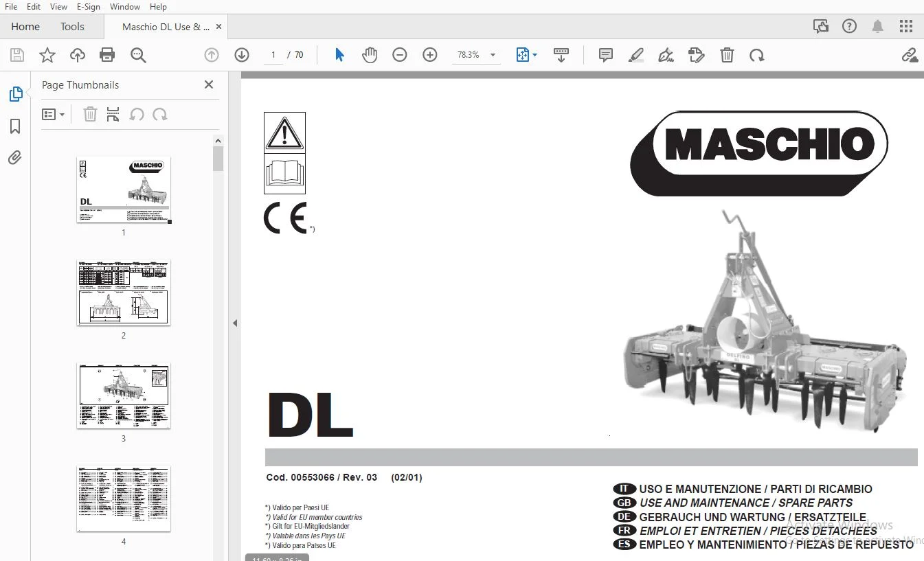Close the Page Thumbnails panel
This screenshot has width=924, height=561.
coord(209,84)
